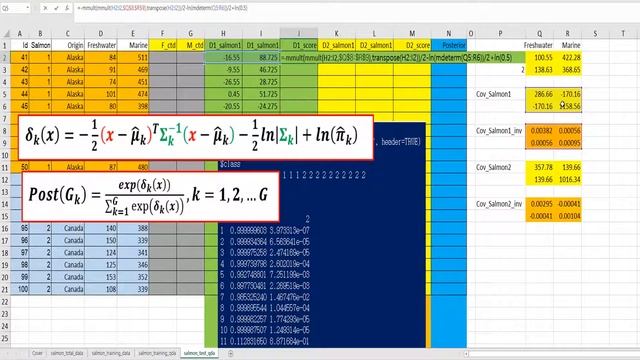Select cell "88.725" in column I
Screen dimensions: 640x360
261,58
